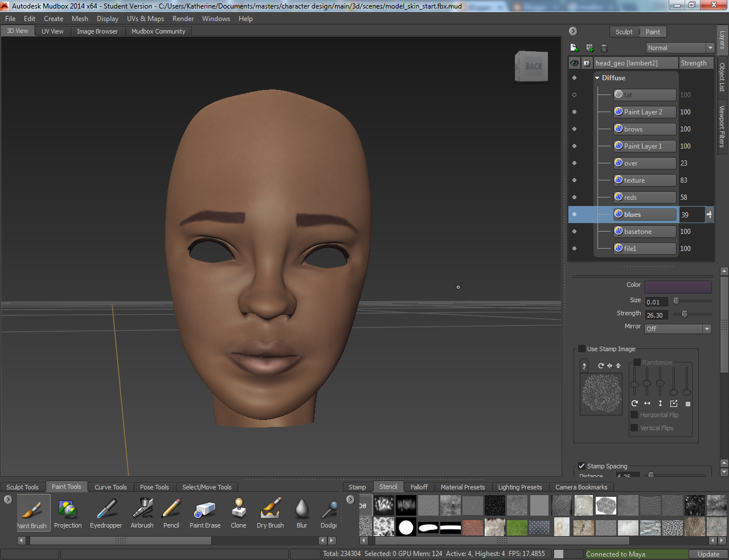The height and width of the screenshot is (560, 729).
Task: Collapse the Diffuse channel group
Action: coord(597,78)
